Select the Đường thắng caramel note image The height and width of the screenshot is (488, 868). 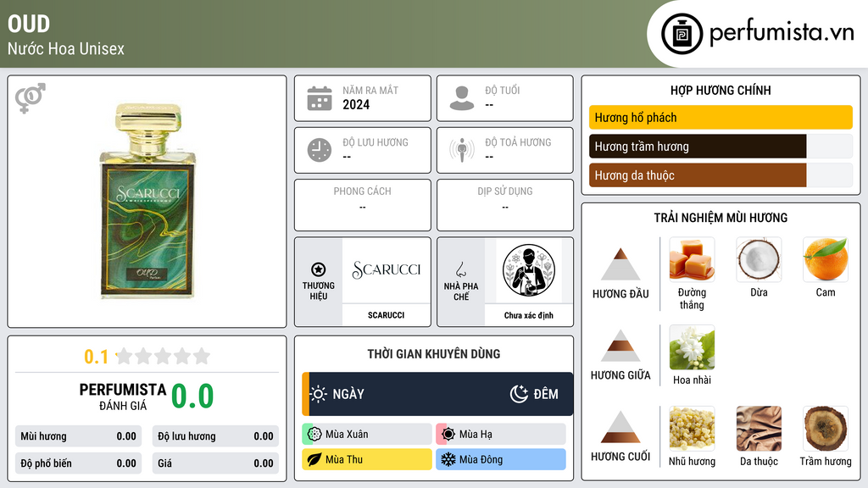(x=692, y=259)
